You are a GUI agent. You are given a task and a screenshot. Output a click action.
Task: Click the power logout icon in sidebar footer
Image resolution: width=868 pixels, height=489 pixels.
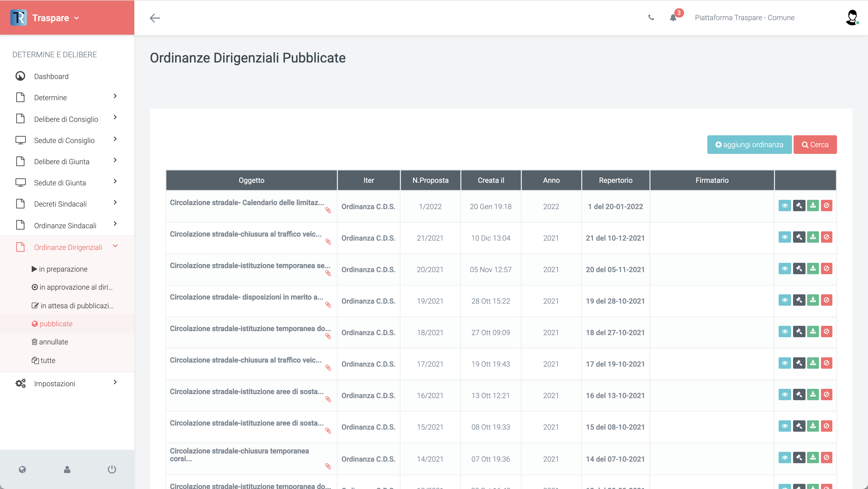(112, 469)
